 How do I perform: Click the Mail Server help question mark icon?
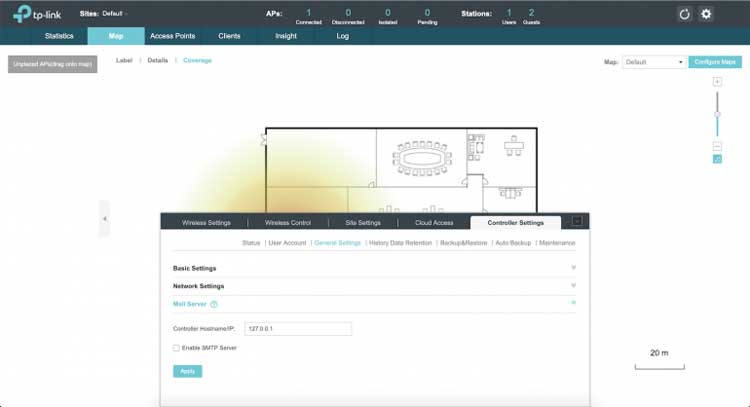point(214,303)
